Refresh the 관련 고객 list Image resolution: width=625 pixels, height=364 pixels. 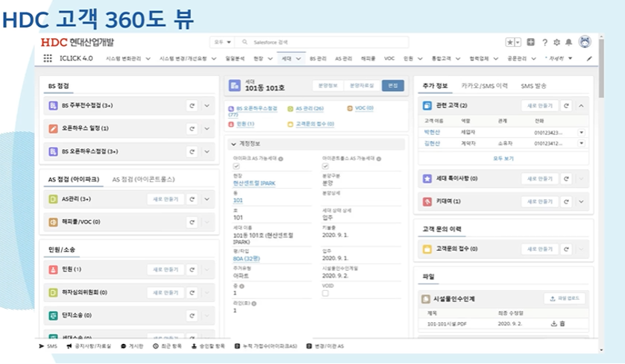click(x=567, y=106)
